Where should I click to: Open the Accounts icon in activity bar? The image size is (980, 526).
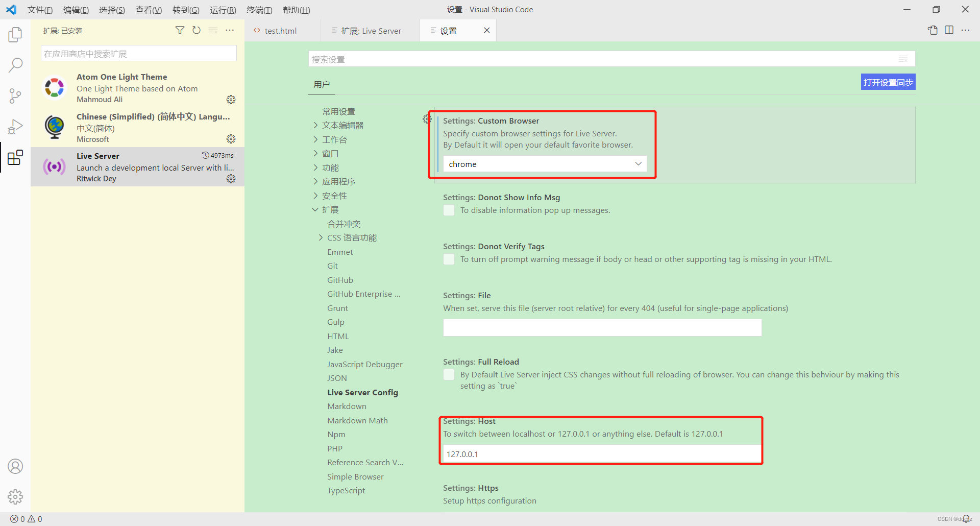[15, 466]
